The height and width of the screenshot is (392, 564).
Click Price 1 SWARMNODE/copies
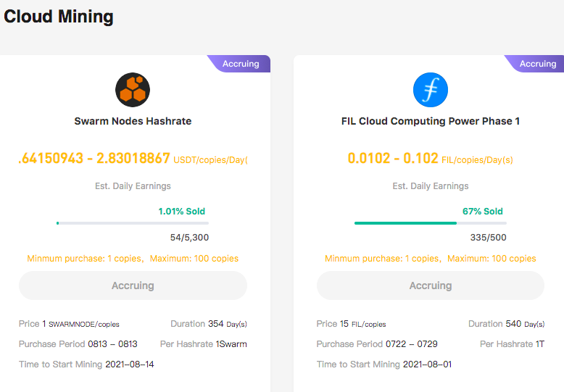click(69, 324)
